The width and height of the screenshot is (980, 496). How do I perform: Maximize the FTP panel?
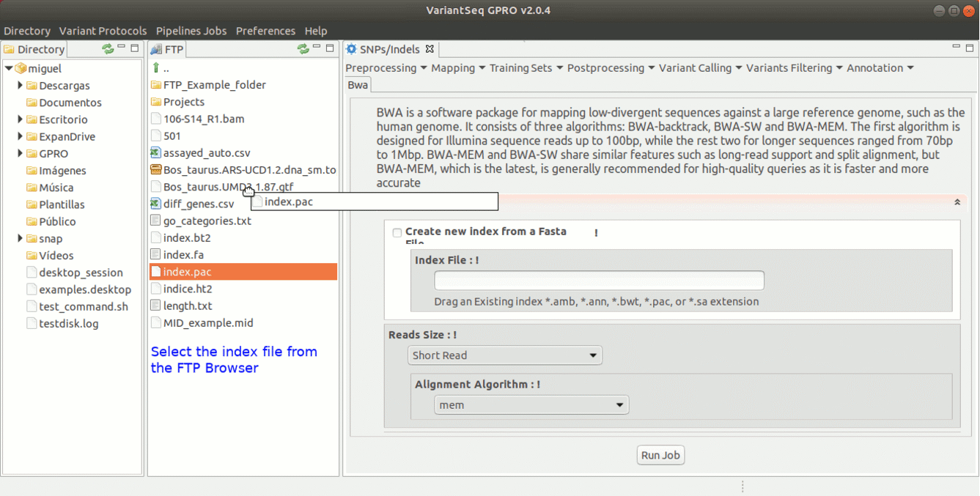pyautogui.click(x=330, y=48)
